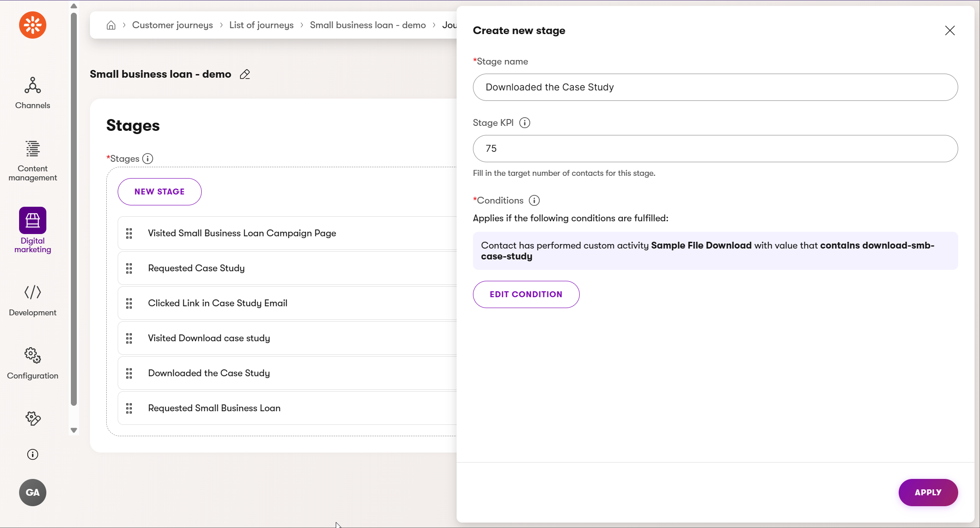Go to Customer journeys breadcrumb
This screenshot has width=980, height=528.
(x=172, y=25)
